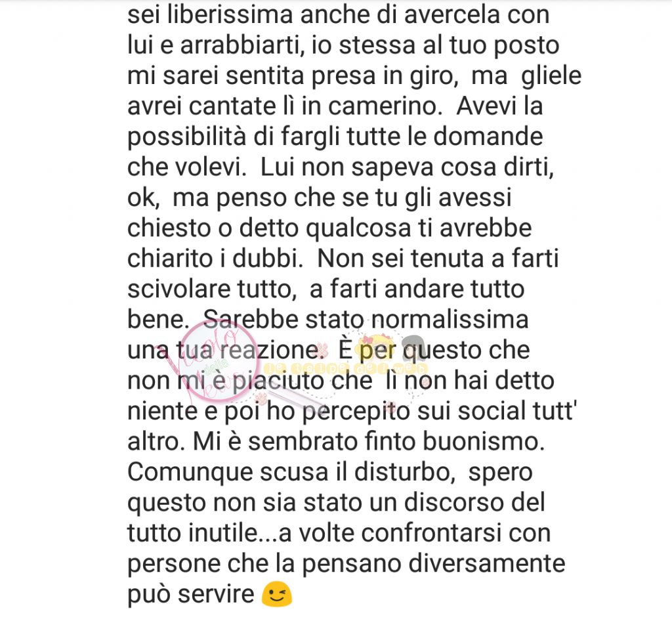Viewport: 672px width, 623px height.
Task: Click the word "arrabbiarti" on the second line
Action: [x=243, y=45]
